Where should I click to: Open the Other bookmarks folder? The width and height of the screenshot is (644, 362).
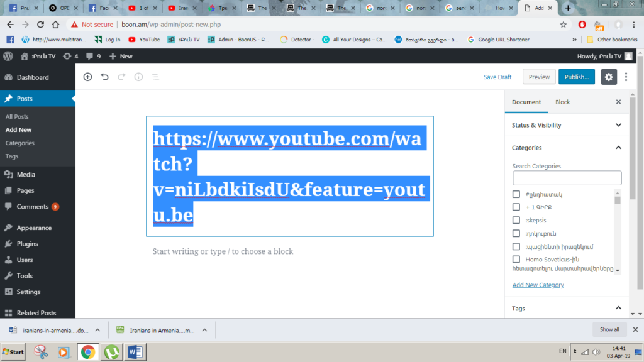coord(613,40)
